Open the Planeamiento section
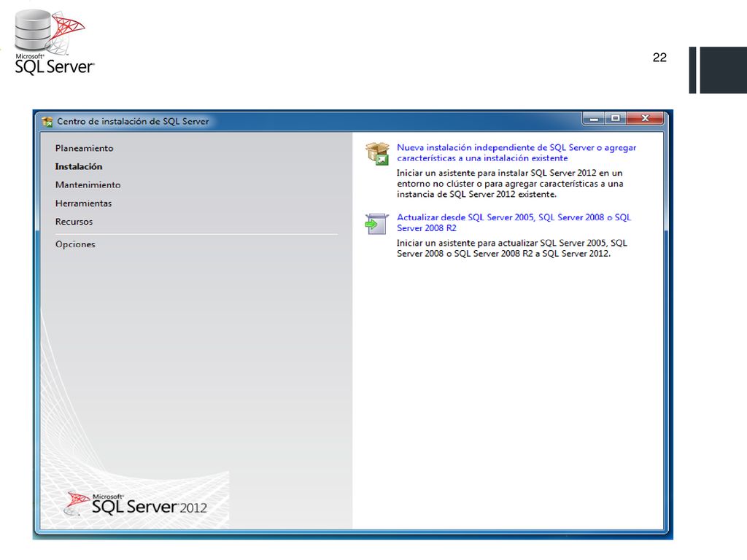This screenshot has height=560, width=747. tap(85, 148)
